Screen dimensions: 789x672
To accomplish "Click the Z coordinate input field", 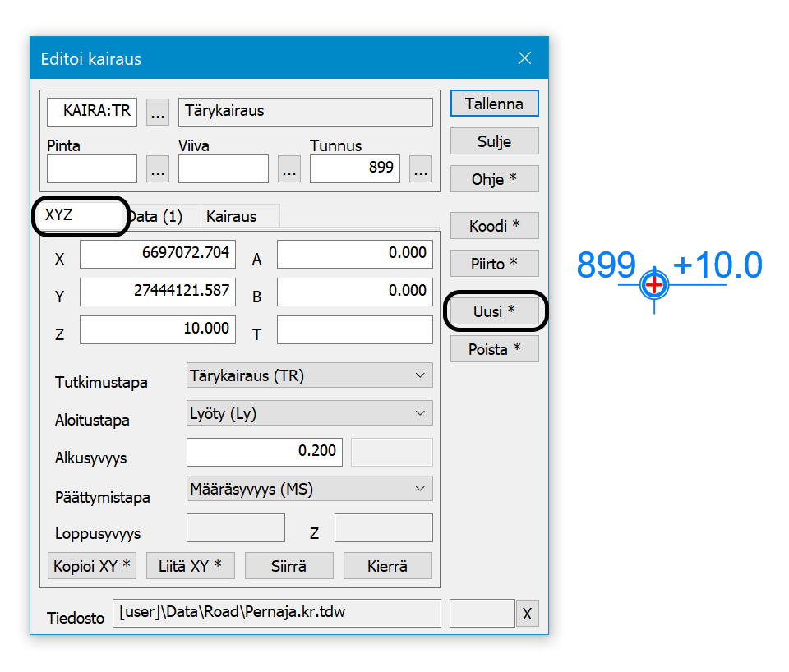I will [x=158, y=329].
